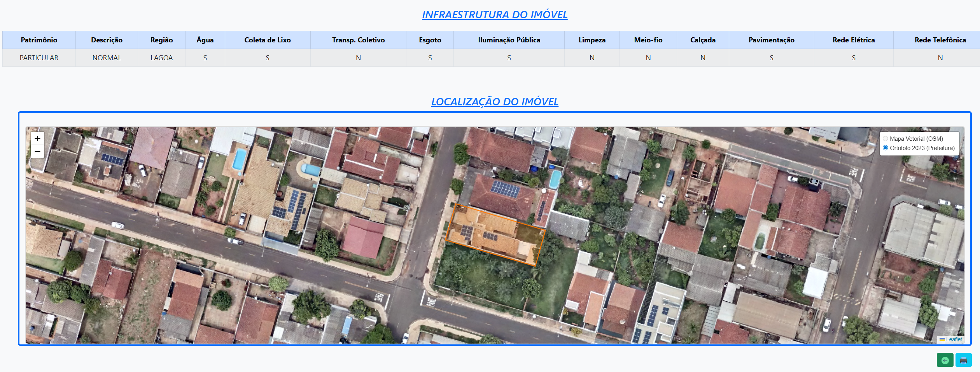
Task: Zoom in on the map
Action: click(37, 138)
